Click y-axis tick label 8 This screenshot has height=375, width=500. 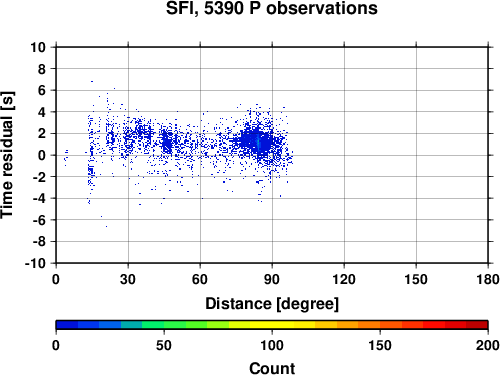pos(42,69)
